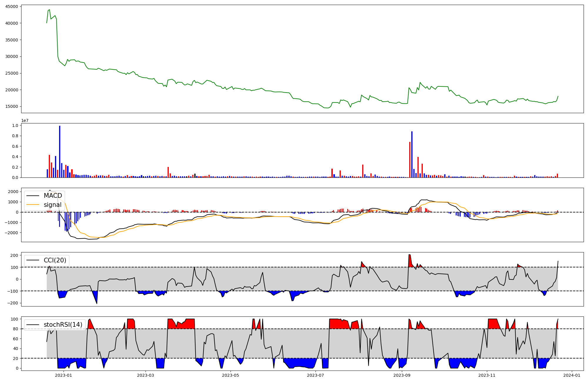
Task: Click the 2000 tick on MACD axis
Action: point(13,192)
